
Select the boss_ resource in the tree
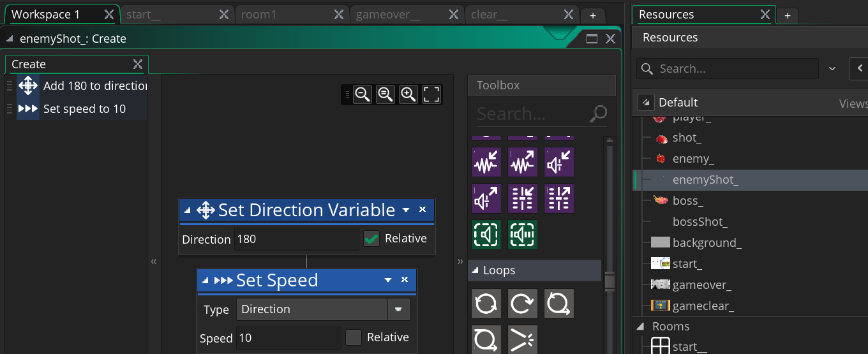click(687, 201)
